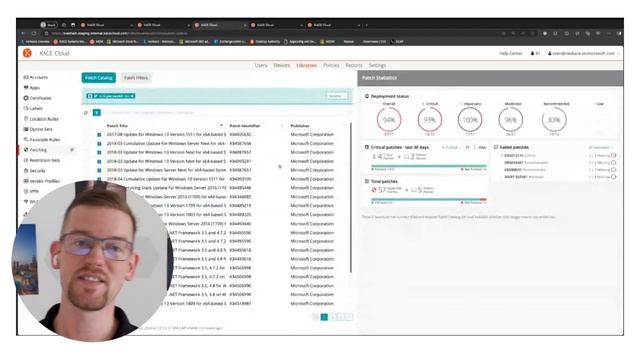The image size is (640, 360).
Task: Sort by the Patch Title column
Action: click(117, 126)
